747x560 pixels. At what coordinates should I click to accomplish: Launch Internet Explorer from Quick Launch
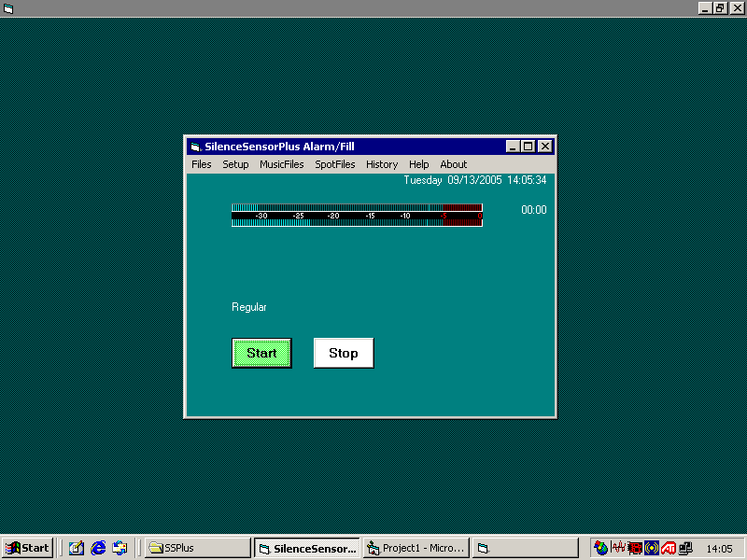98,548
